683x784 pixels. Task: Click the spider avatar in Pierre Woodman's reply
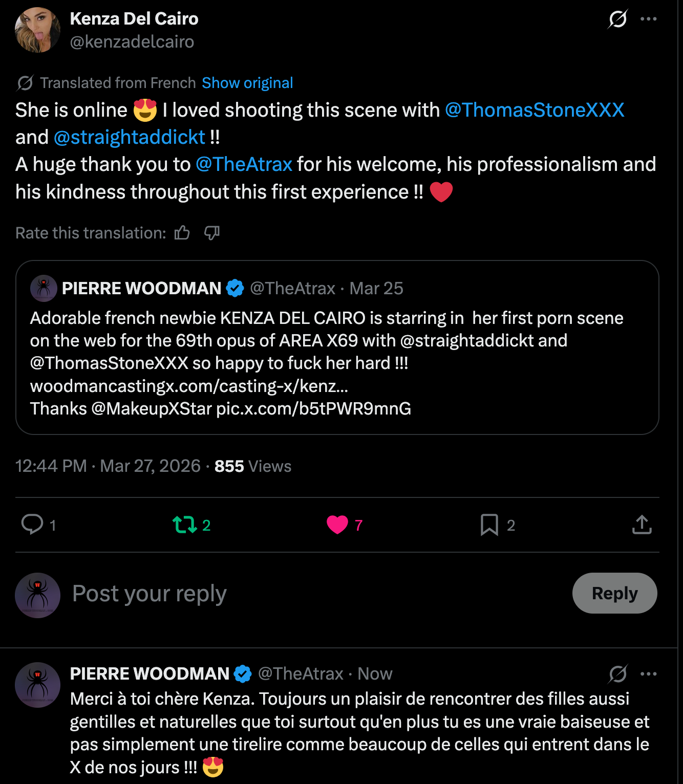point(37,685)
